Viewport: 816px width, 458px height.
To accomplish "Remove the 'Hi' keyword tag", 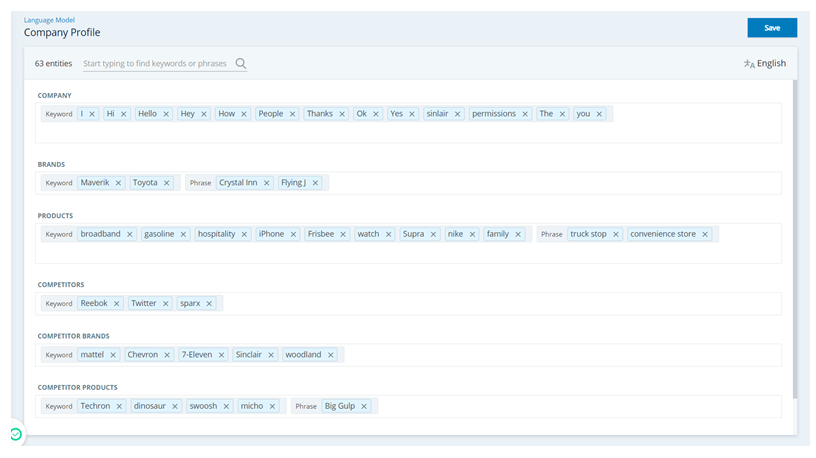I will point(123,114).
